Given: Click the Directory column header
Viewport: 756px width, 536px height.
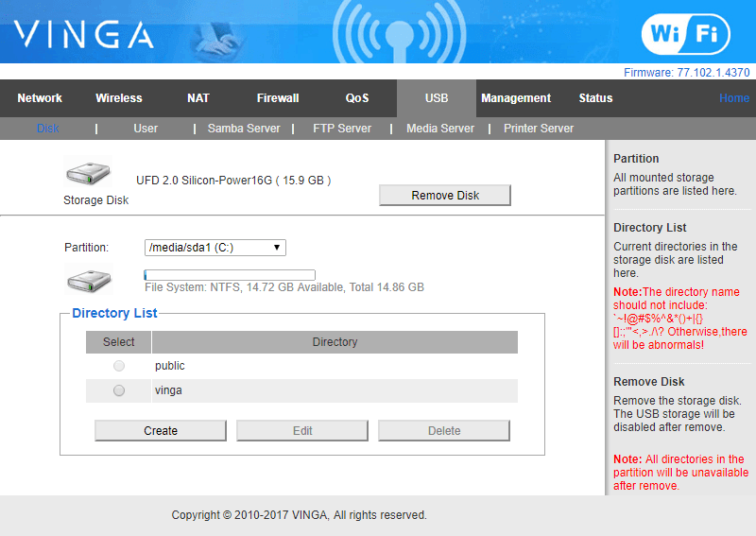Looking at the screenshot, I should [335, 342].
